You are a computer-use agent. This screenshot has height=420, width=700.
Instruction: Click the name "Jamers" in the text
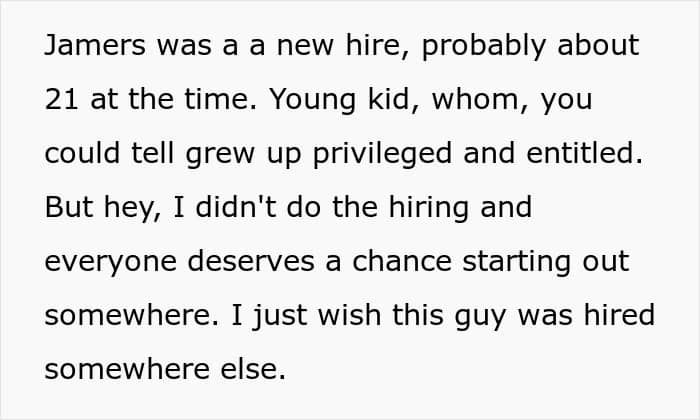[x=95, y=45]
